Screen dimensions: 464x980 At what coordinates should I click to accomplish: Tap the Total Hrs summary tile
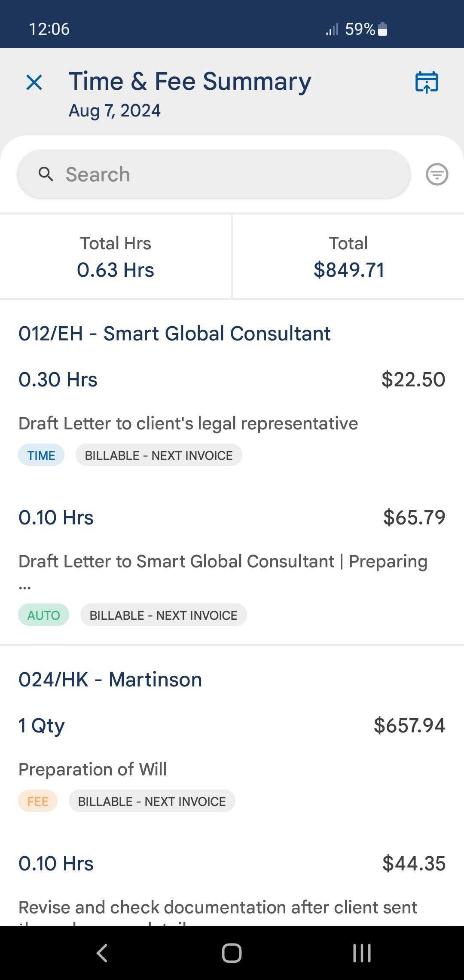pyautogui.click(x=115, y=257)
